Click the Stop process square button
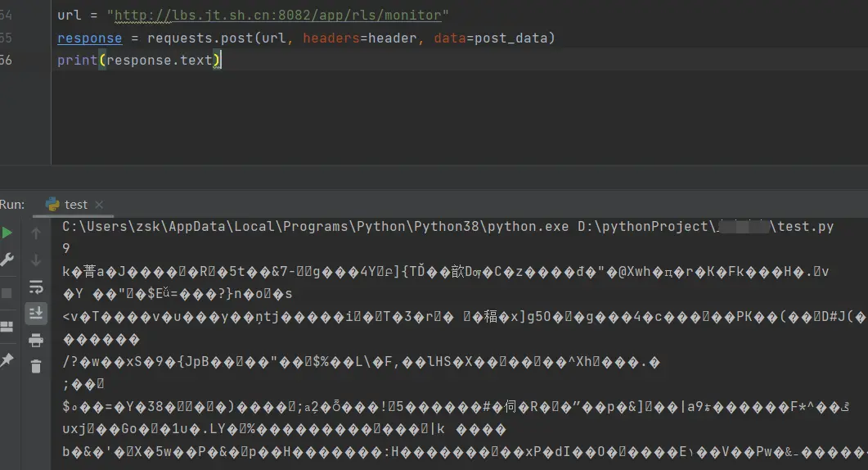Image resolution: width=868 pixels, height=470 pixels. pos(7,292)
